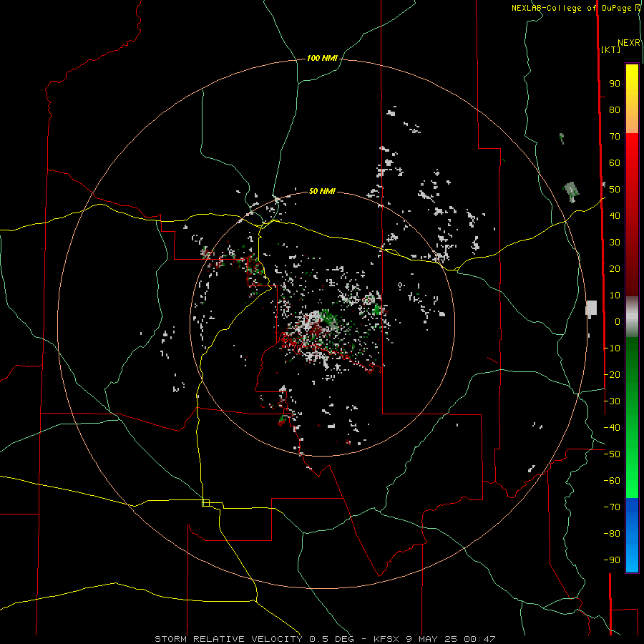Click the -30 value on velocity scale
This screenshot has width=644, height=644.
click(x=612, y=401)
